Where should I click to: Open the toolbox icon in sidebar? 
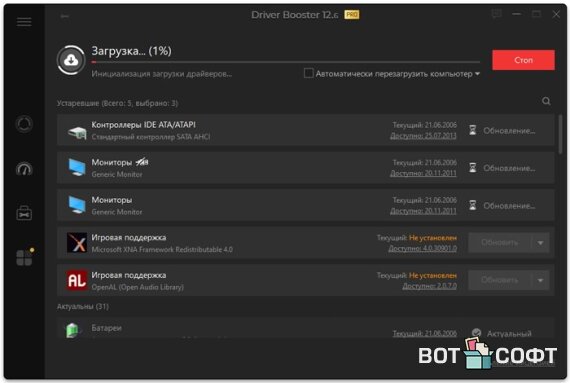[24, 213]
